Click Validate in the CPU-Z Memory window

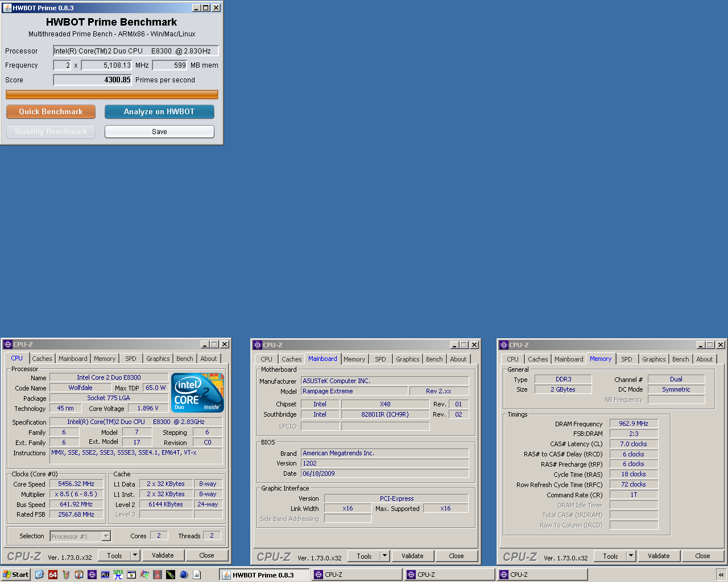659,556
